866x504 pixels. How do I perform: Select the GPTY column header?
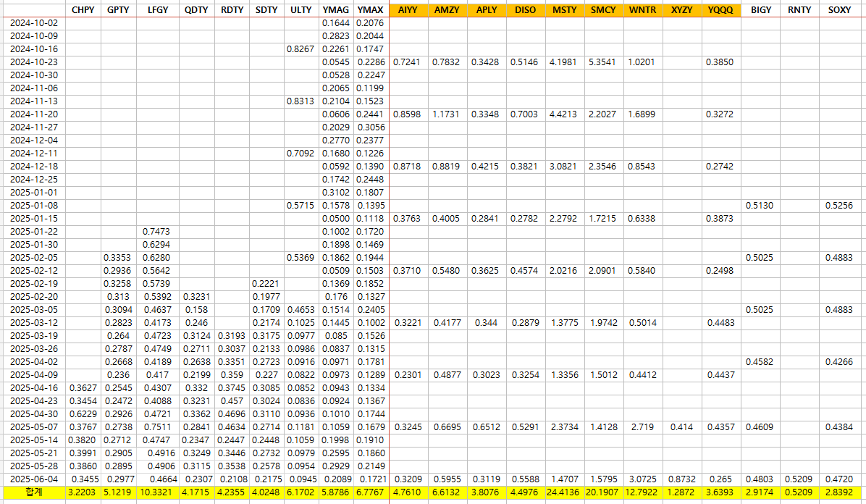click(118, 10)
